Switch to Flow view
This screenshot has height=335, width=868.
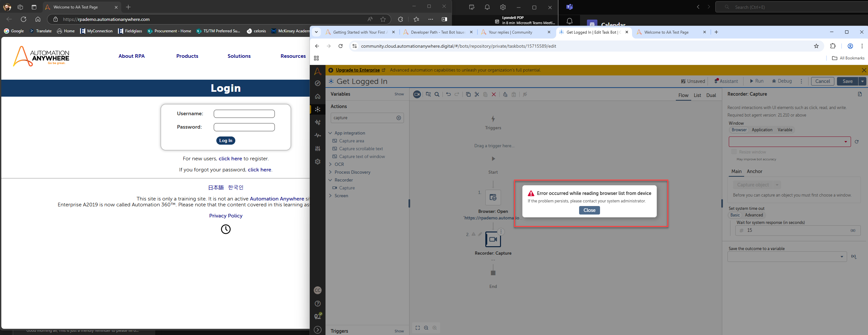pos(683,95)
